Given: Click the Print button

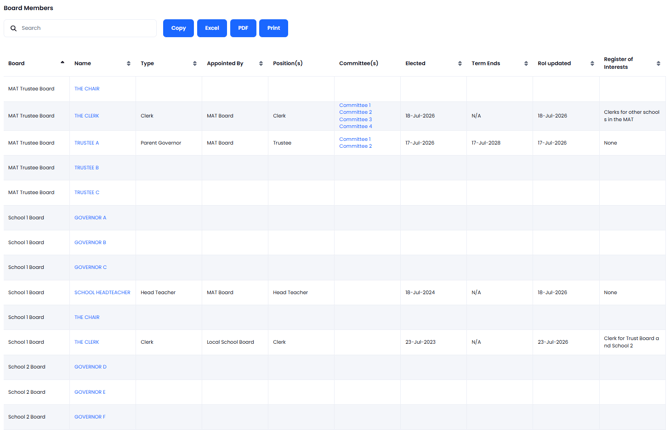Looking at the screenshot, I should [273, 28].
